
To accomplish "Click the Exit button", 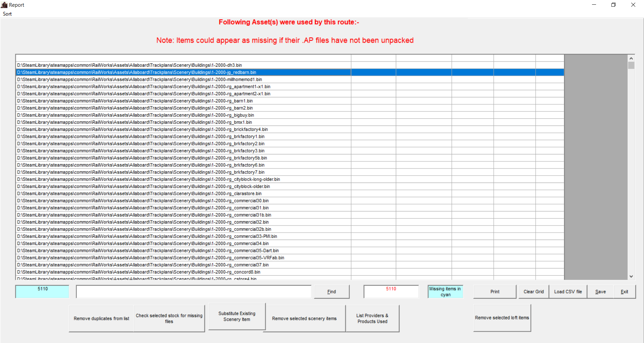I will tap(624, 292).
